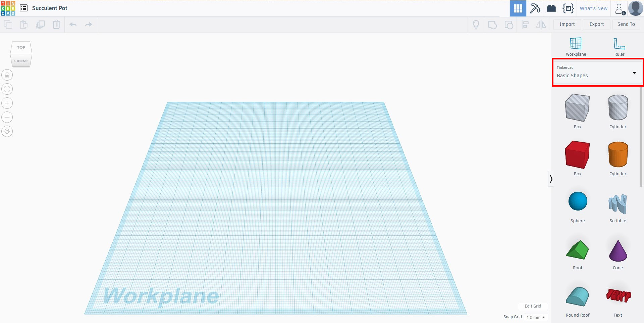This screenshot has width=644, height=323.
Task: Click the Paste icon in toolbar
Action: tap(24, 25)
